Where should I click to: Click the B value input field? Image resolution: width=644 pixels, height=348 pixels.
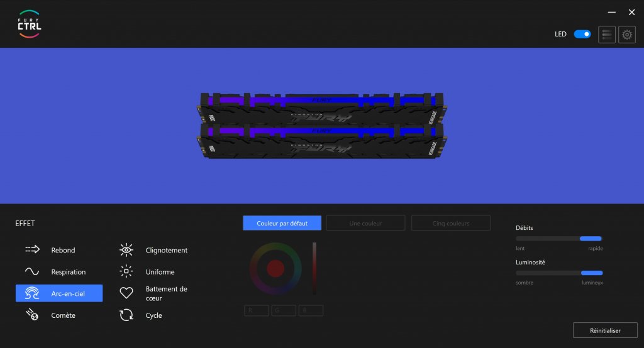311,310
